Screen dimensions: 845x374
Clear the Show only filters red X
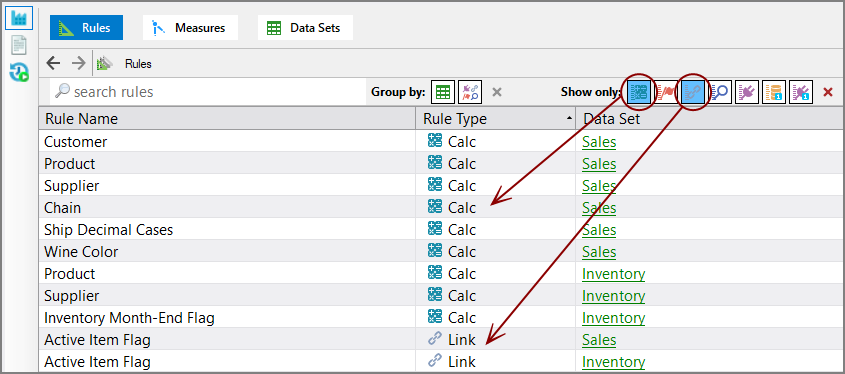point(828,93)
